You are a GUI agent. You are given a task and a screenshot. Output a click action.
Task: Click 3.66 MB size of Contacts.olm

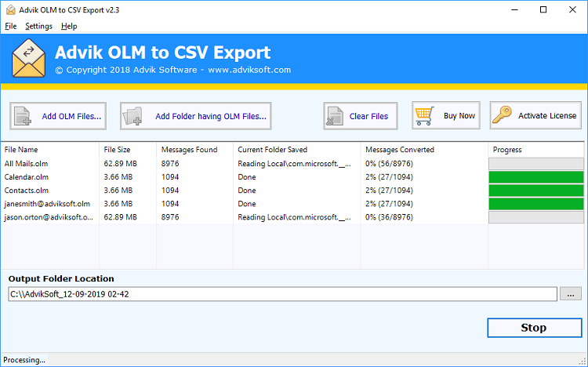click(118, 191)
